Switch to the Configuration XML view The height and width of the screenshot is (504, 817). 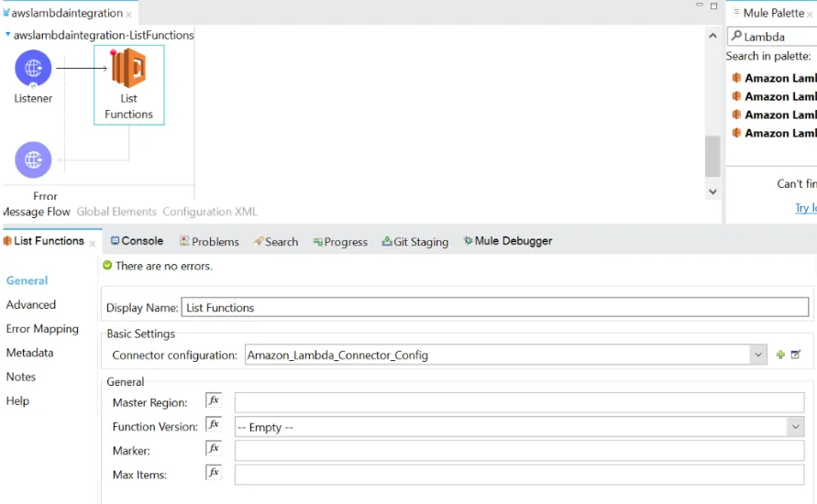210,212
